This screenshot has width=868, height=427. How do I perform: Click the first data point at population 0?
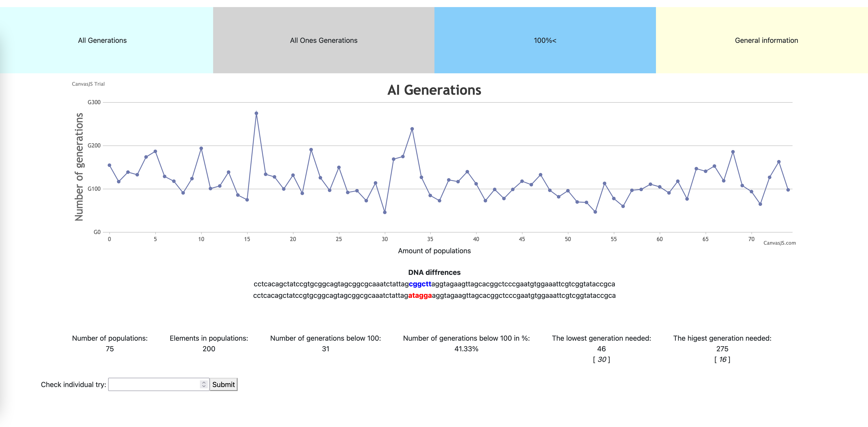coord(109,165)
